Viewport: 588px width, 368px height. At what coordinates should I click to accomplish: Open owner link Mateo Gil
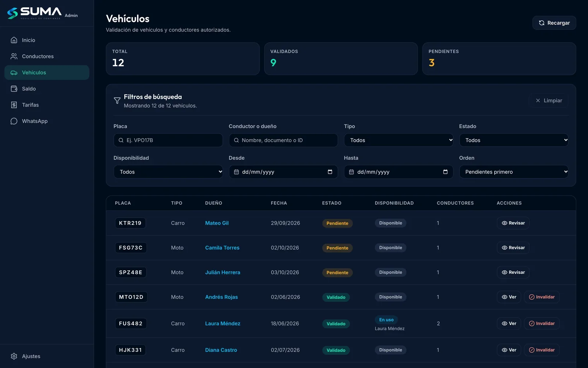click(217, 223)
